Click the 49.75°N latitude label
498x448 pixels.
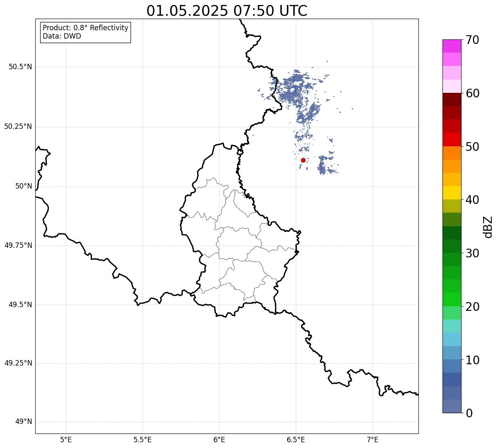tap(18, 245)
